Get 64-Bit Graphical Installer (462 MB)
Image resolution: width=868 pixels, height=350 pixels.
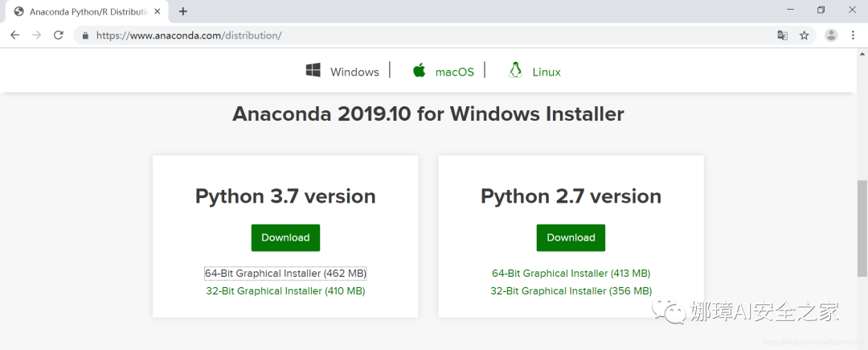285,274
